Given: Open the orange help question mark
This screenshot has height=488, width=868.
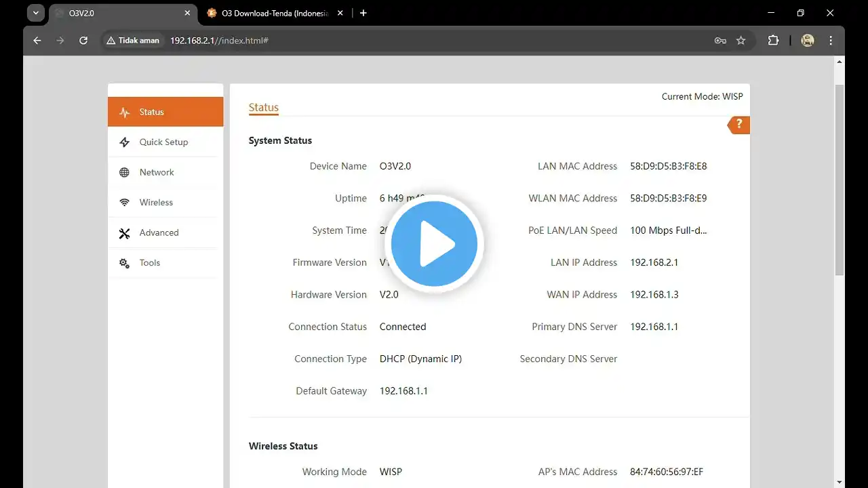Looking at the screenshot, I should [x=739, y=125].
